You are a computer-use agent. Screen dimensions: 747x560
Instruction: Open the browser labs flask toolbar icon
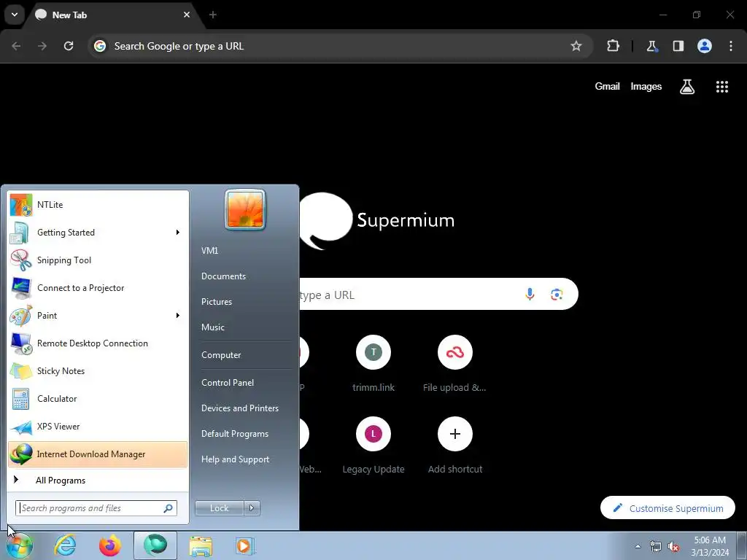(651, 46)
